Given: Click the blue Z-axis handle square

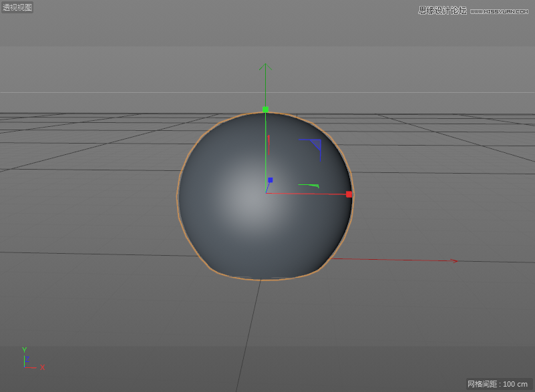Looking at the screenshot, I should (x=270, y=180).
